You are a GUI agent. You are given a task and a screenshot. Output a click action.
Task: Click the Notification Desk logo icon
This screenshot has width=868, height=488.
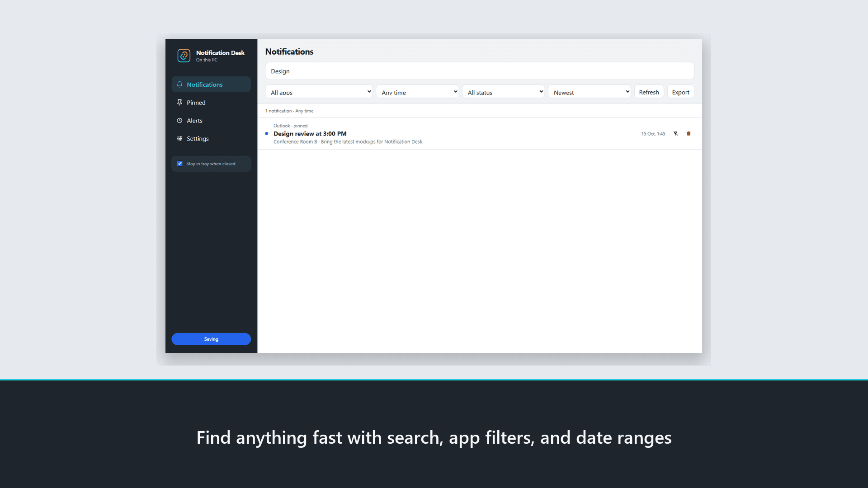click(x=184, y=56)
